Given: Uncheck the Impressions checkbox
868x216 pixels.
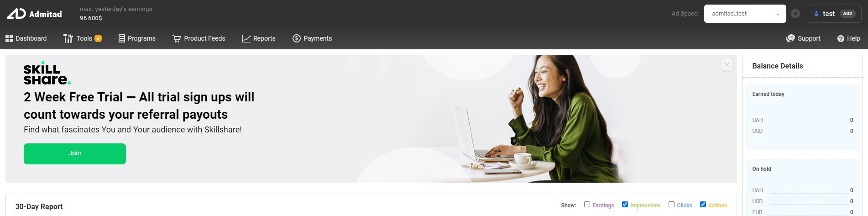Looking at the screenshot, I should click(625, 204).
